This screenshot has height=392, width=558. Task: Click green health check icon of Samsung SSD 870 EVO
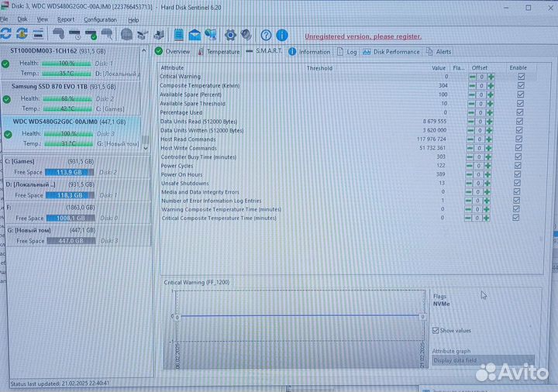click(x=6, y=99)
